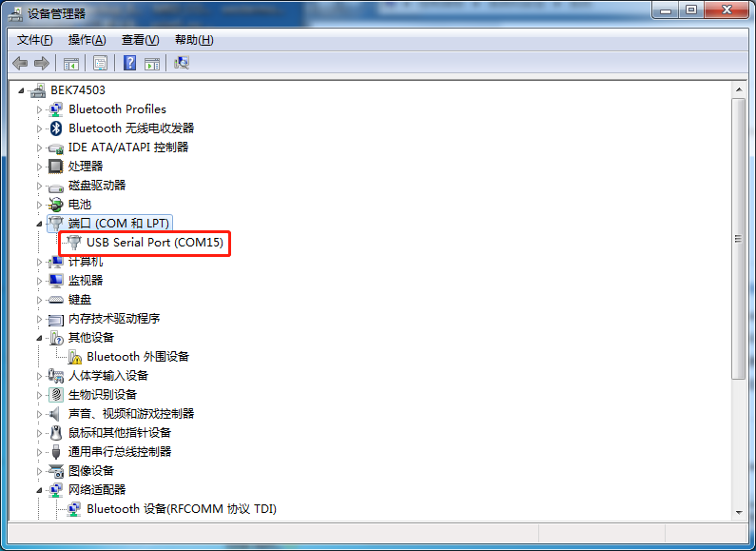Open the 操作(A) menu
Image resolution: width=756 pixels, height=551 pixels.
[87, 40]
